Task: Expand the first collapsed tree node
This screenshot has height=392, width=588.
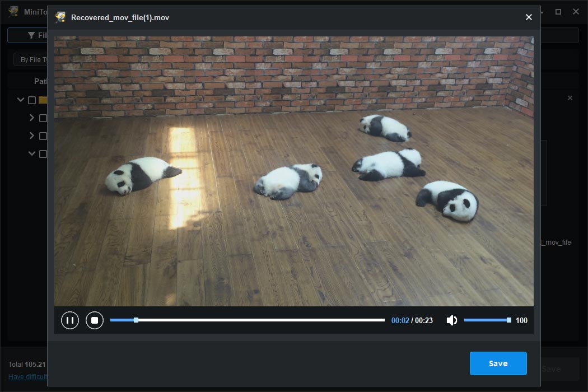Action: coord(32,118)
